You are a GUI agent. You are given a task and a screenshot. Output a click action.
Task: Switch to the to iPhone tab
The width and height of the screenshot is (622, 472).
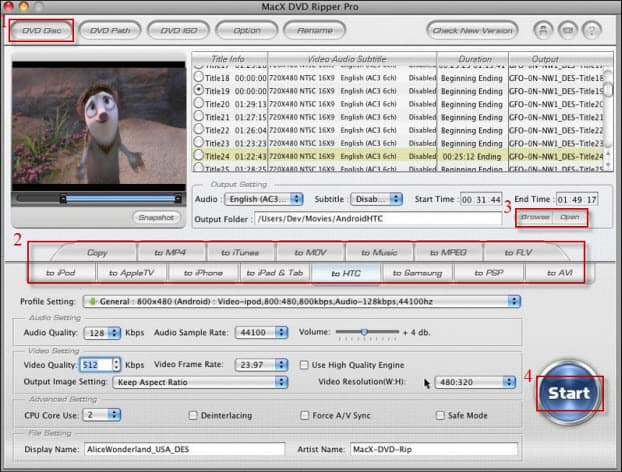coord(203,273)
